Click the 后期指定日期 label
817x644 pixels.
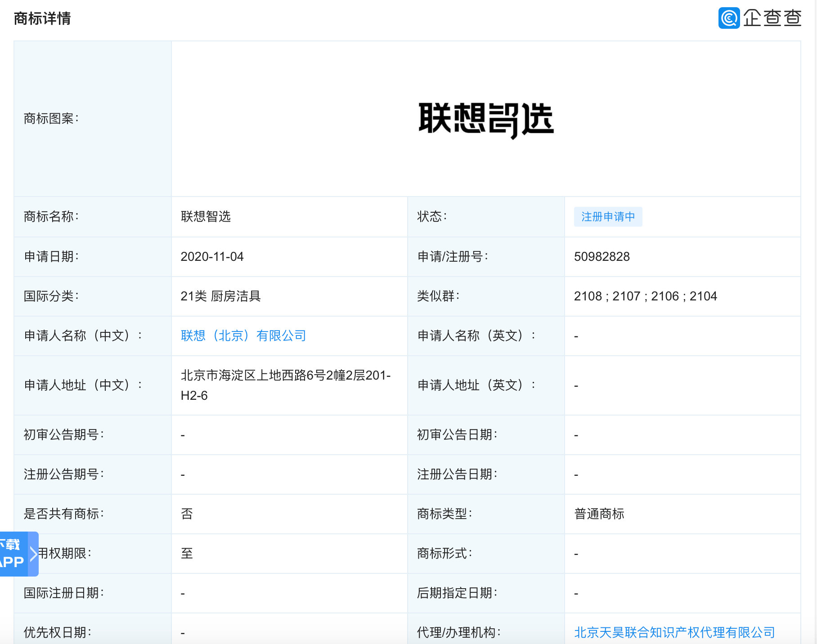click(457, 593)
